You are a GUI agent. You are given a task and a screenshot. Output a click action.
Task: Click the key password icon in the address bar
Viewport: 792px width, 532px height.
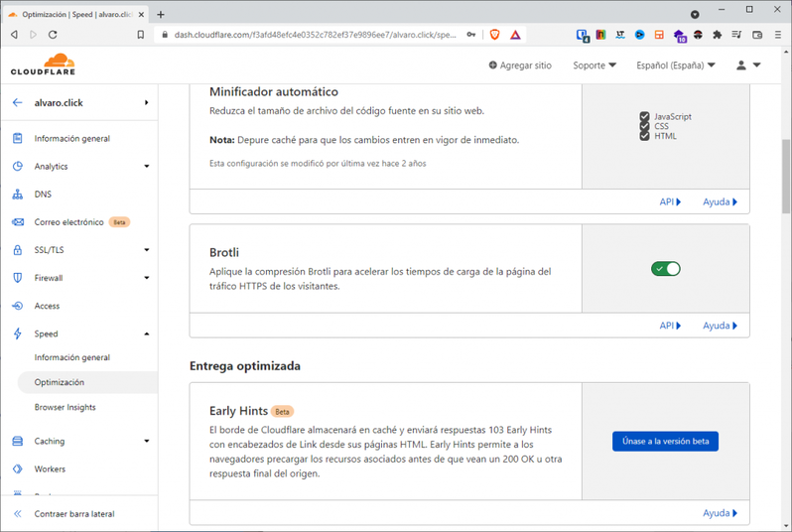470,35
